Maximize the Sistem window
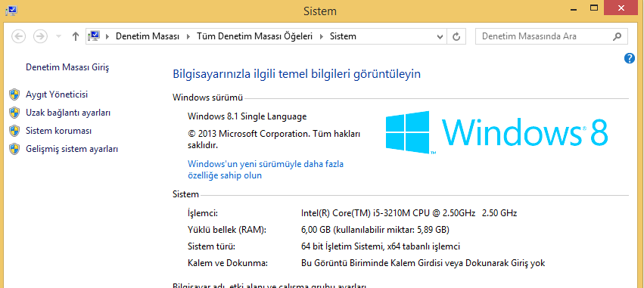The image size is (644, 288). [x=593, y=8]
